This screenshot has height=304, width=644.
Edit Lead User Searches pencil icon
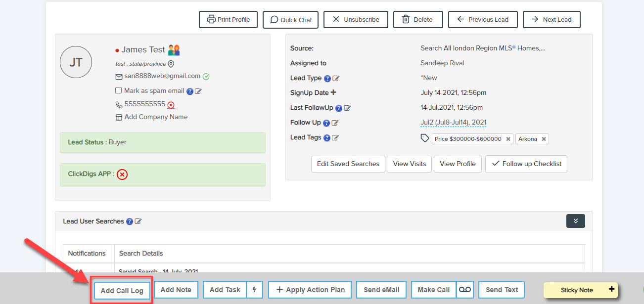(138, 221)
